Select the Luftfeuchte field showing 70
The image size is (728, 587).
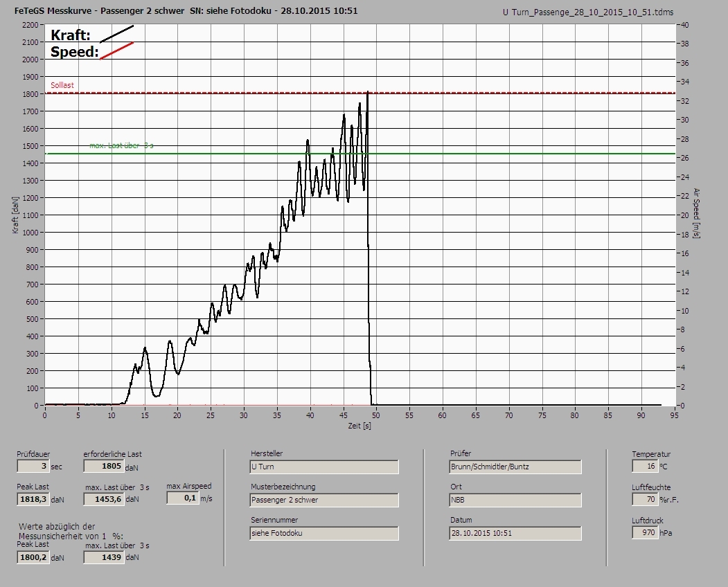point(644,499)
